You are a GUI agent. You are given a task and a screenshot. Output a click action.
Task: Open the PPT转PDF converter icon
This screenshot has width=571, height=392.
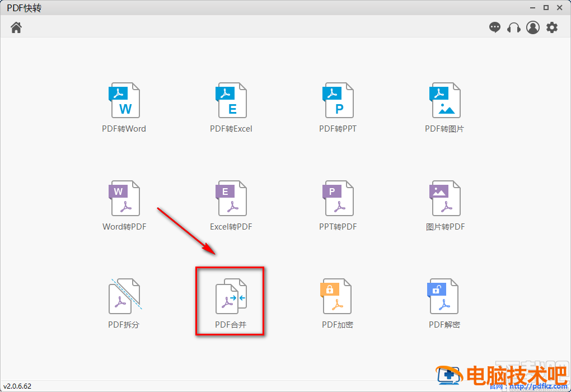tap(338, 198)
